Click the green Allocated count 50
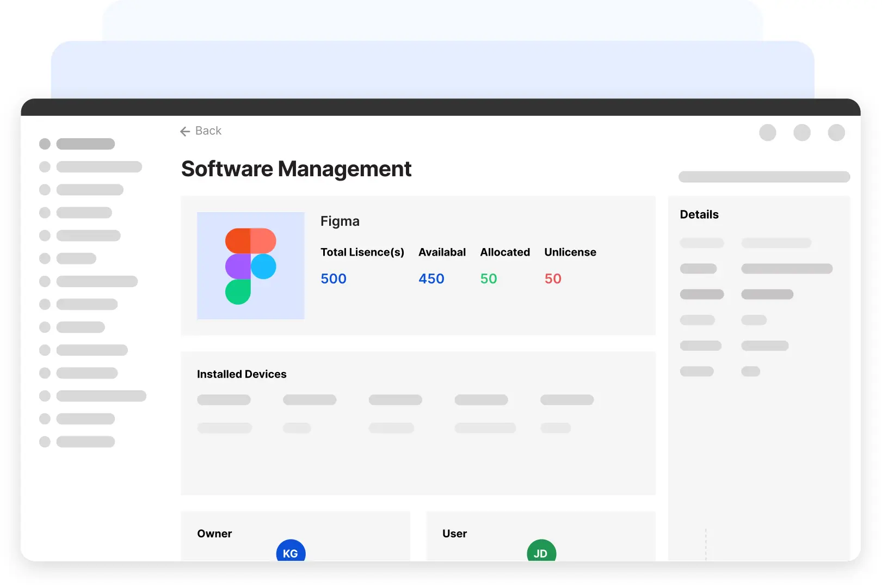This screenshot has width=882, height=588. [x=488, y=279]
